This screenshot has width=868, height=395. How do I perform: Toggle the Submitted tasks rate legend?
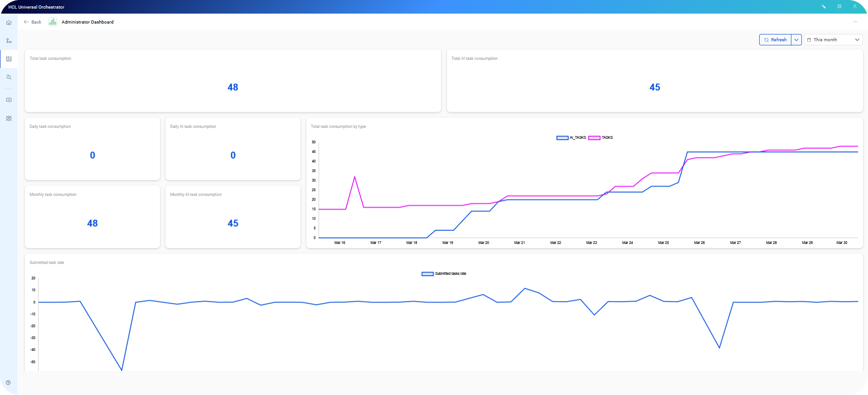[x=444, y=273]
